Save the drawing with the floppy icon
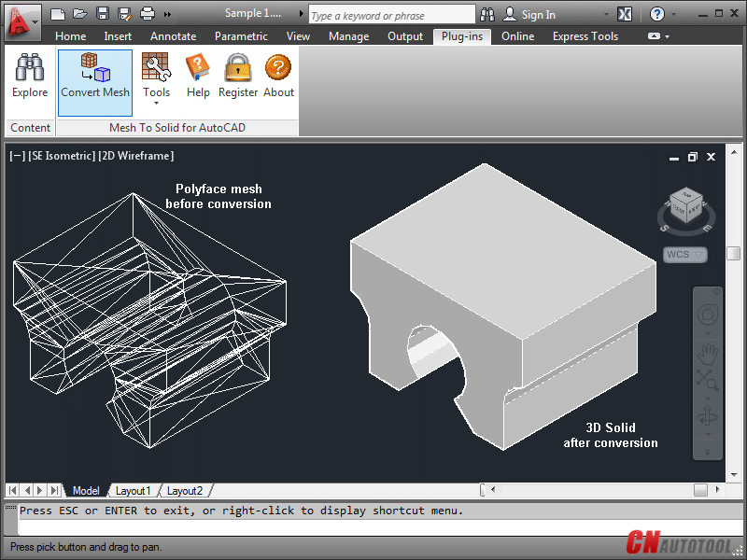The height and width of the screenshot is (560, 747). pyautogui.click(x=103, y=13)
